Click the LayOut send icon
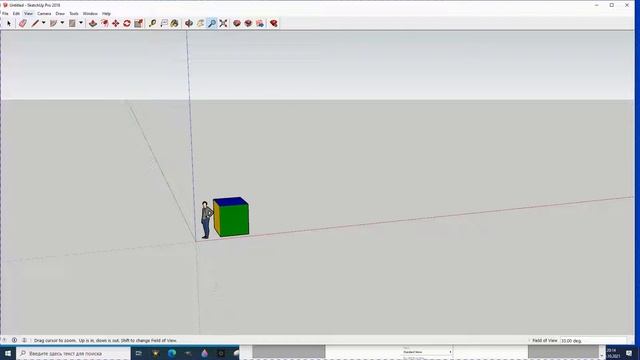This screenshot has height=360, width=640. coord(260,24)
